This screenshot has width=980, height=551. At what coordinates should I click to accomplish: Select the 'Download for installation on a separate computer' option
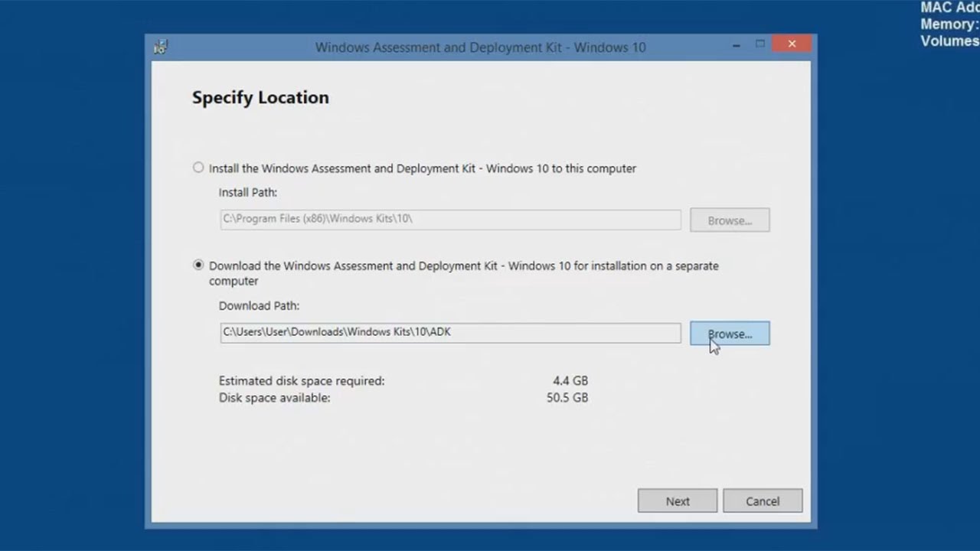pyautogui.click(x=198, y=266)
